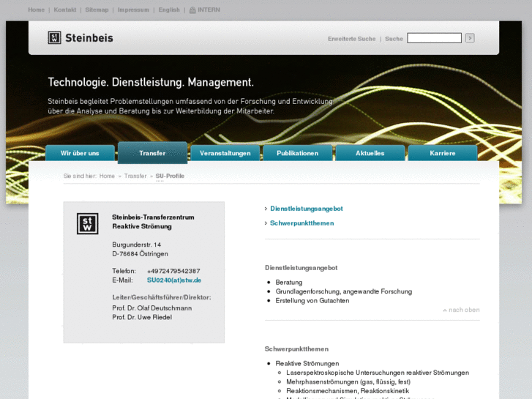This screenshot has width=532, height=399.
Task: Open the Home link in top bar
Action: point(37,10)
